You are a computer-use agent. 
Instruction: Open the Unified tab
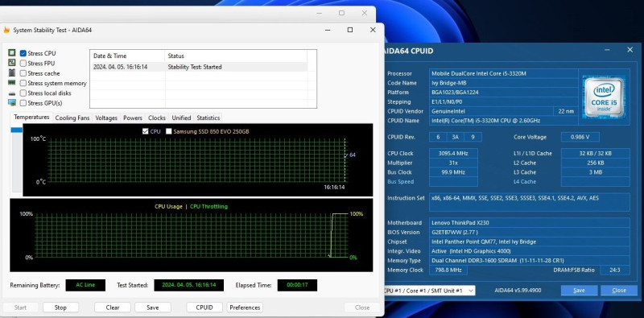tap(181, 118)
